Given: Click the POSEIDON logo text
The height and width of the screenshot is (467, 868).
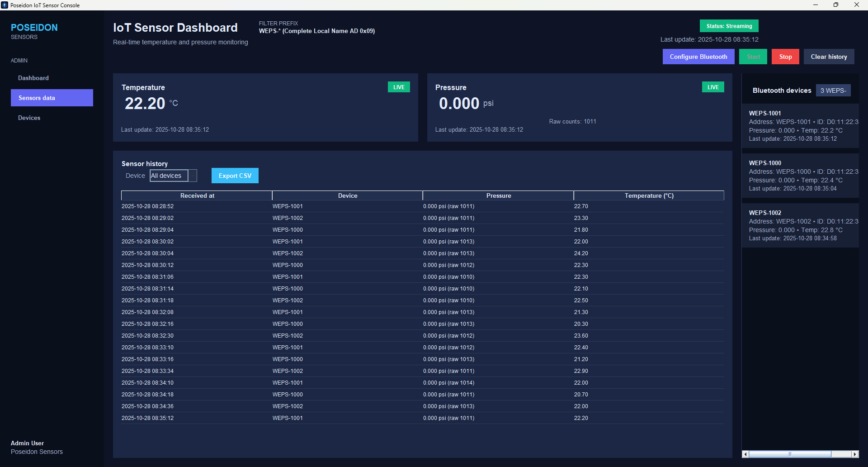Looking at the screenshot, I should pos(34,28).
